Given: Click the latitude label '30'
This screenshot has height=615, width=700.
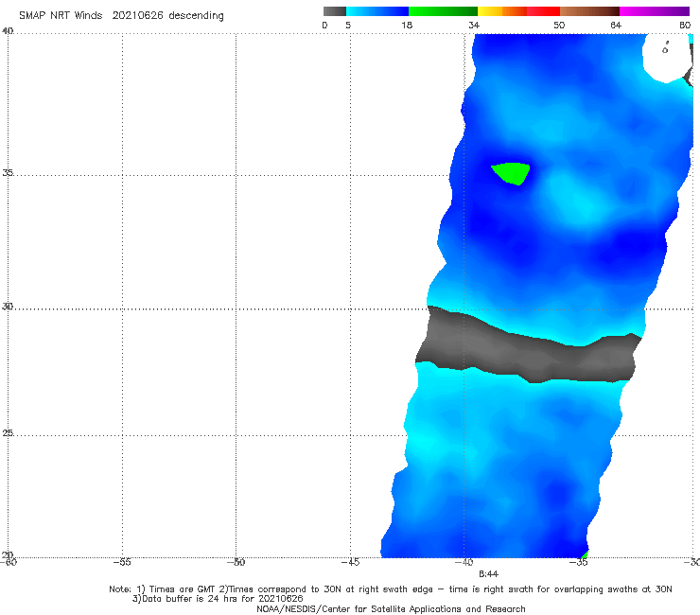Looking at the screenshot, I should (x=8, y=307).
